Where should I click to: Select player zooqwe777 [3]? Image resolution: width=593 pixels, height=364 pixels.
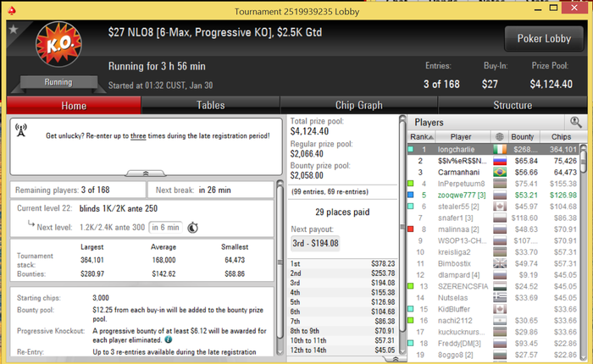click(x=493, y=195)
